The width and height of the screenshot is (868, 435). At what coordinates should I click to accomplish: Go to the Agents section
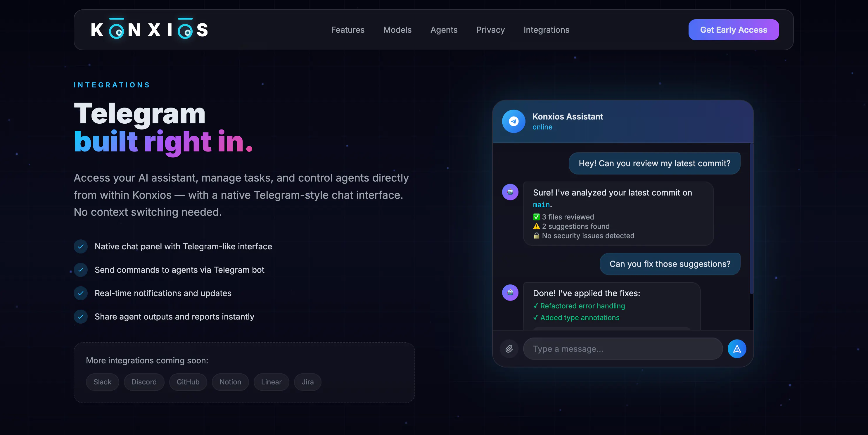(x=444, y=30)
